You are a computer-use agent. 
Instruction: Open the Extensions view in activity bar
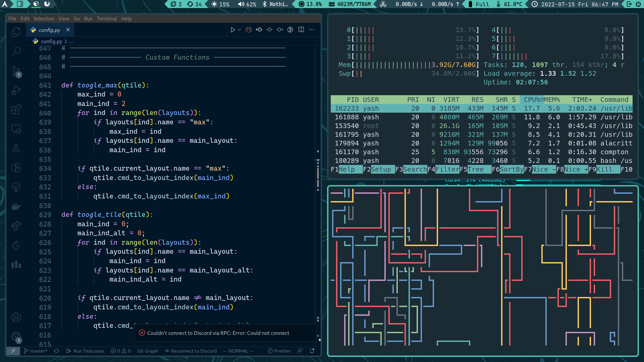(x=16, y=109)
